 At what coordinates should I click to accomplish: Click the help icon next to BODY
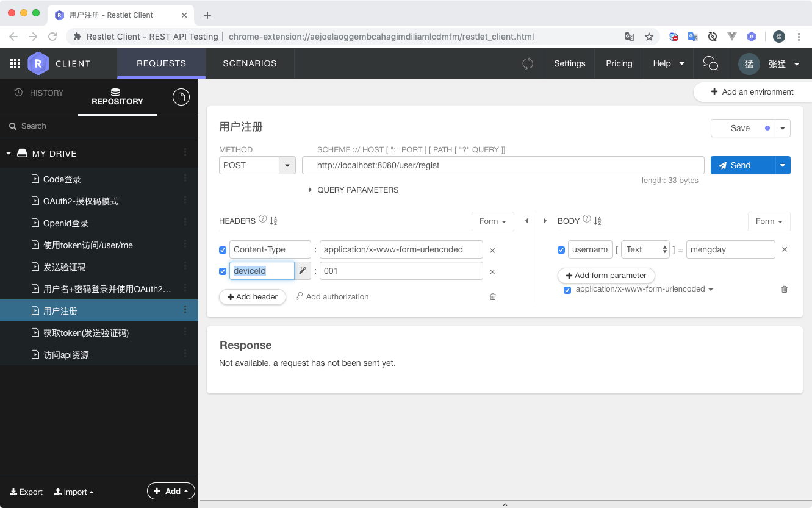(587, 219)
